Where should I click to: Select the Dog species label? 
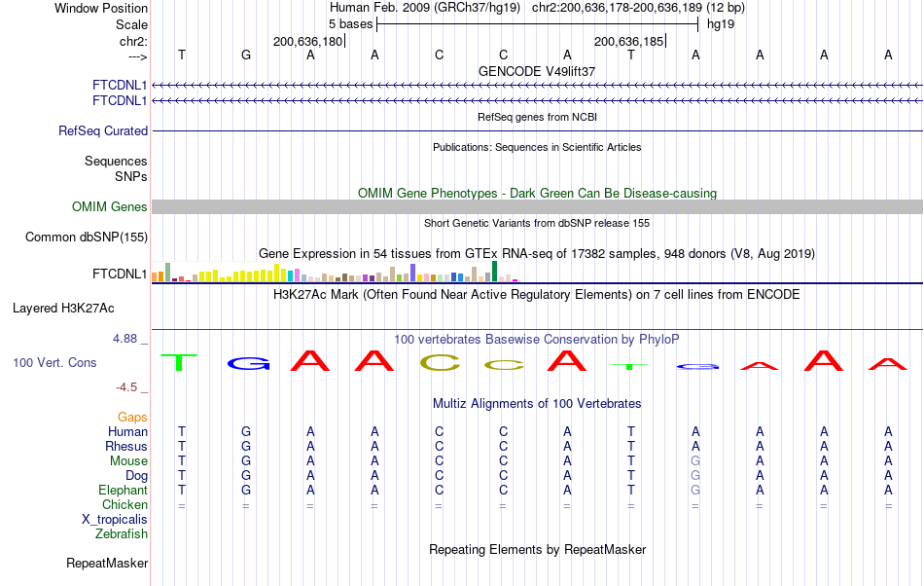click(x=136, y=475)
